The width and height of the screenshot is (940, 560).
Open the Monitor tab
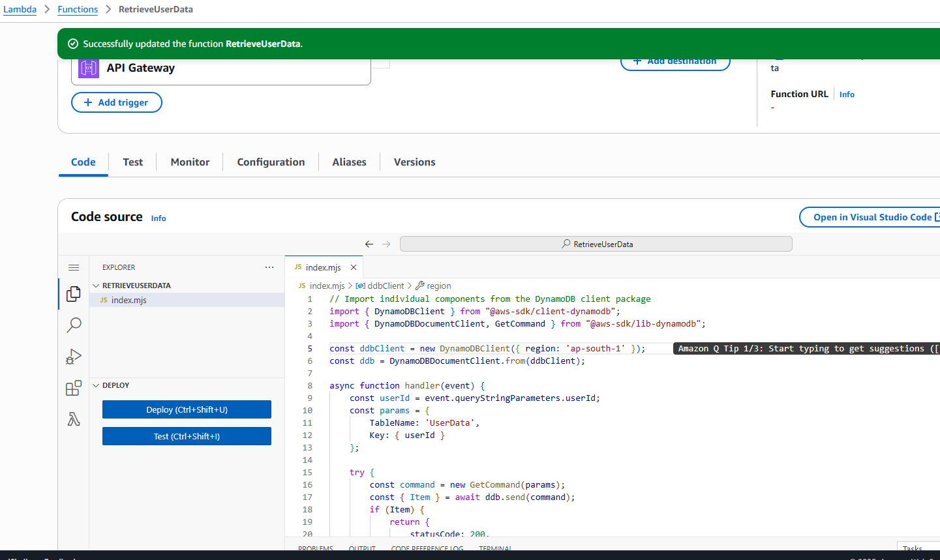190,162
